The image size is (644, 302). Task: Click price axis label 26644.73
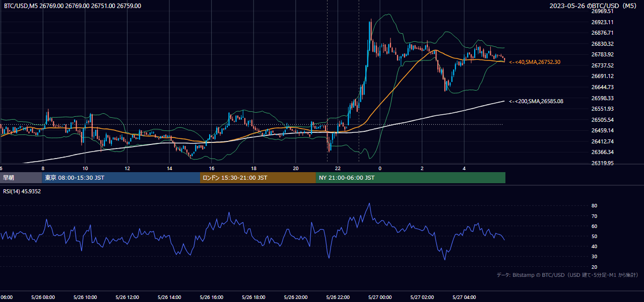pyautogui.click(x=602, y=87)
